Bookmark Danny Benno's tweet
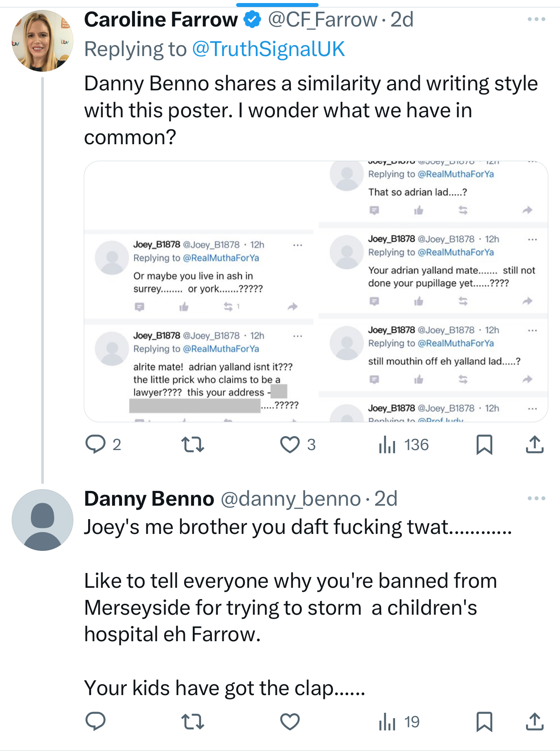Screen dimensions: 560x752 [484, 722]
